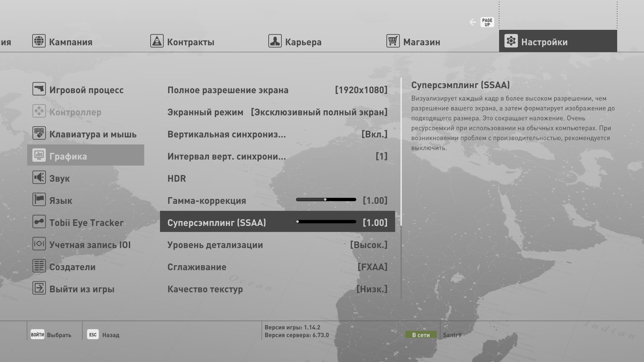This screenshot has height=362, width=644.
Task: Click the PAGE UP key icon
Action: pyautogui.click(x=487, y=22)
